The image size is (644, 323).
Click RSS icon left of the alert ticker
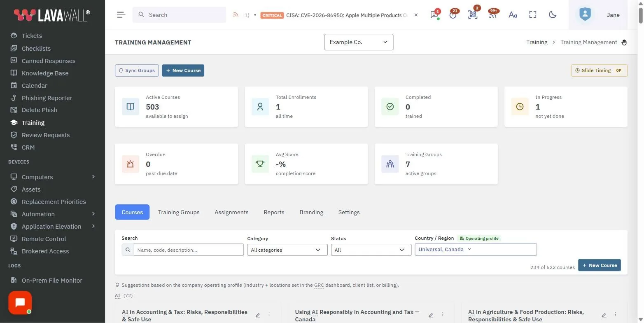(x=236, y=15)
